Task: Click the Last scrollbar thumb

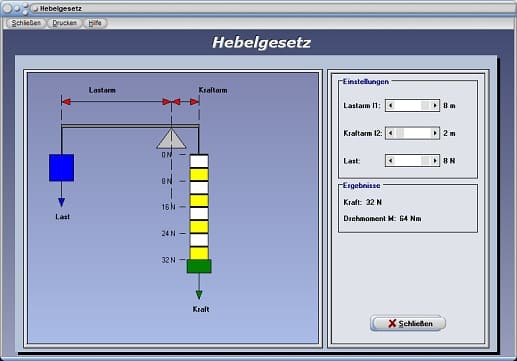Action: click(x=425, y=161)
